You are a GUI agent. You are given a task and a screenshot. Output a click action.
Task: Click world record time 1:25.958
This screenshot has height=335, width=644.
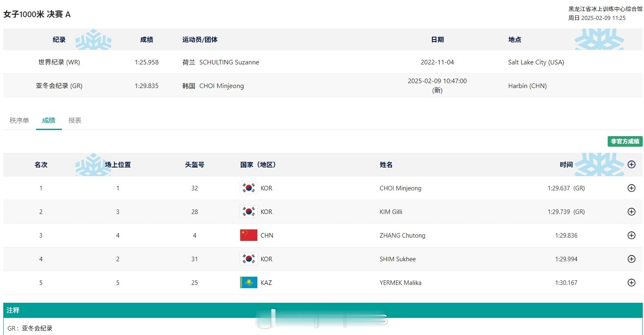[x=146, y=62]
